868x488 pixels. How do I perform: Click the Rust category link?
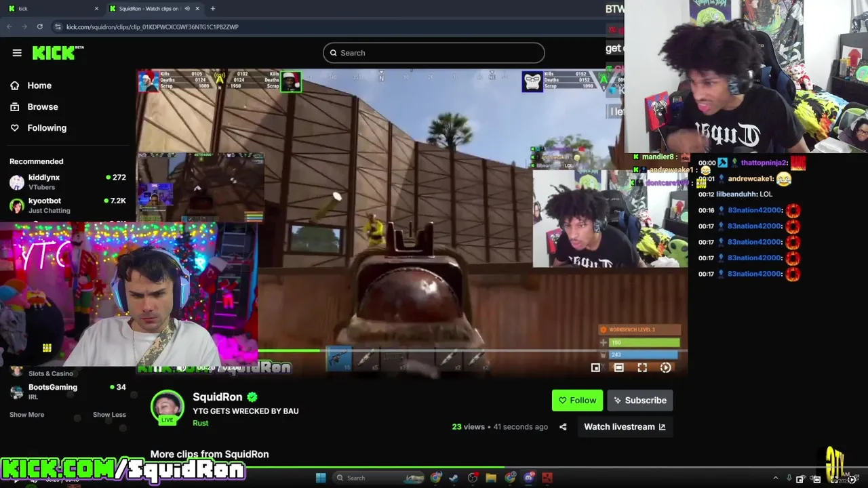point(200,423)
